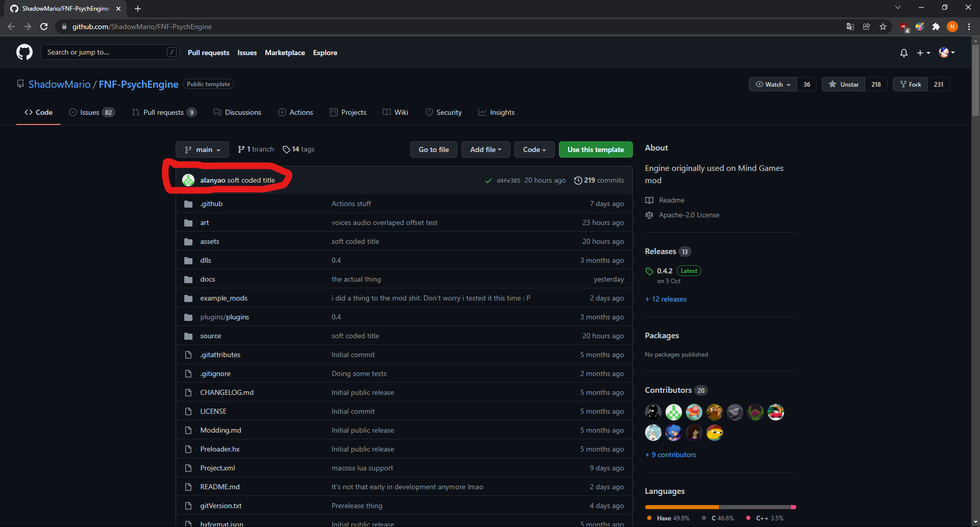Click the Haxe segment of the languages bar
Image resolution: width=980 pixels, height=527 pixels.
[681, 507]
